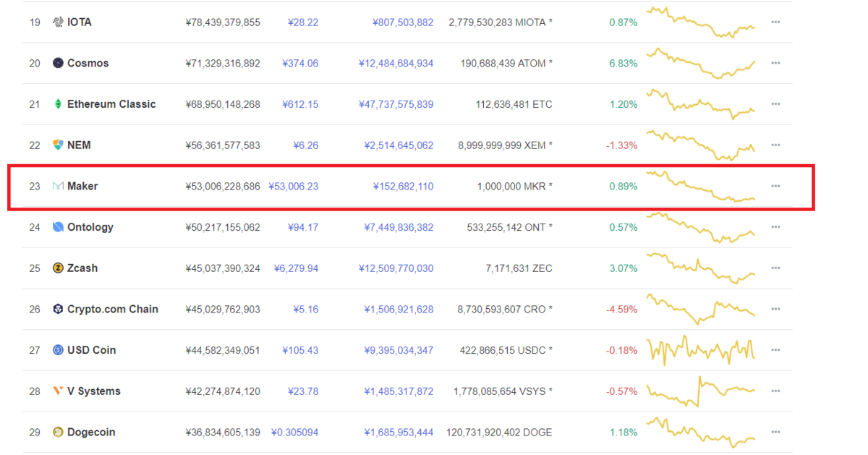
Task: Click Maker market cap ¥53,006,228,686
Action: click(x=223, y=186)
